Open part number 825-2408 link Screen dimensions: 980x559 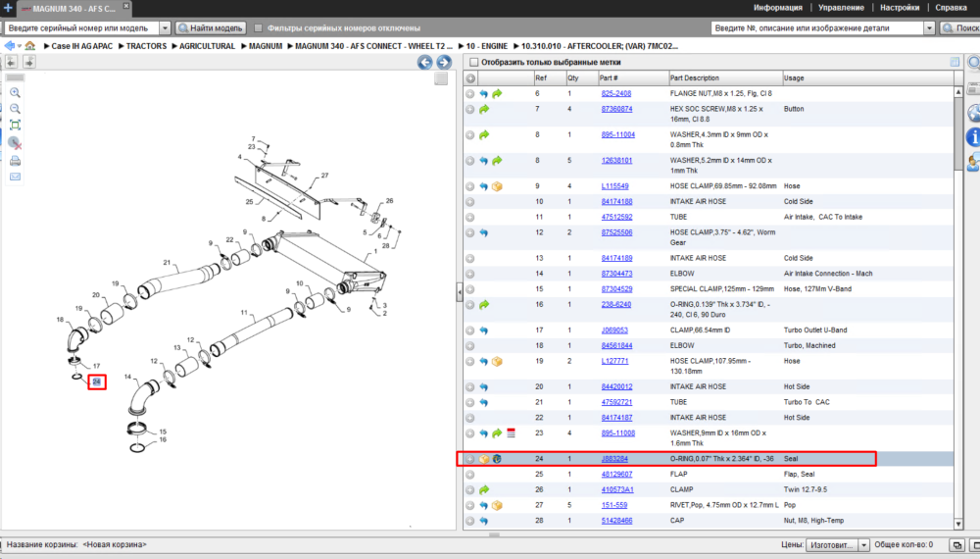pos(616,94)
